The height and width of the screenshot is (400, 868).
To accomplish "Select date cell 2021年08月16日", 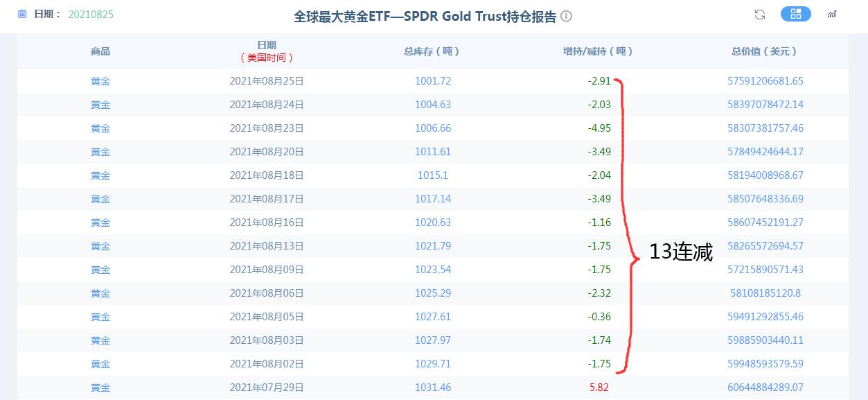I will 267,223.
